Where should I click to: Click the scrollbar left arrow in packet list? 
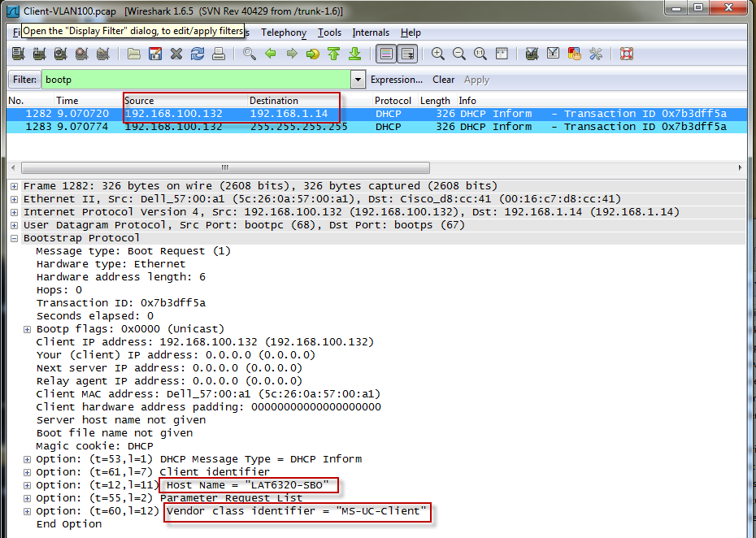point(13,167)
